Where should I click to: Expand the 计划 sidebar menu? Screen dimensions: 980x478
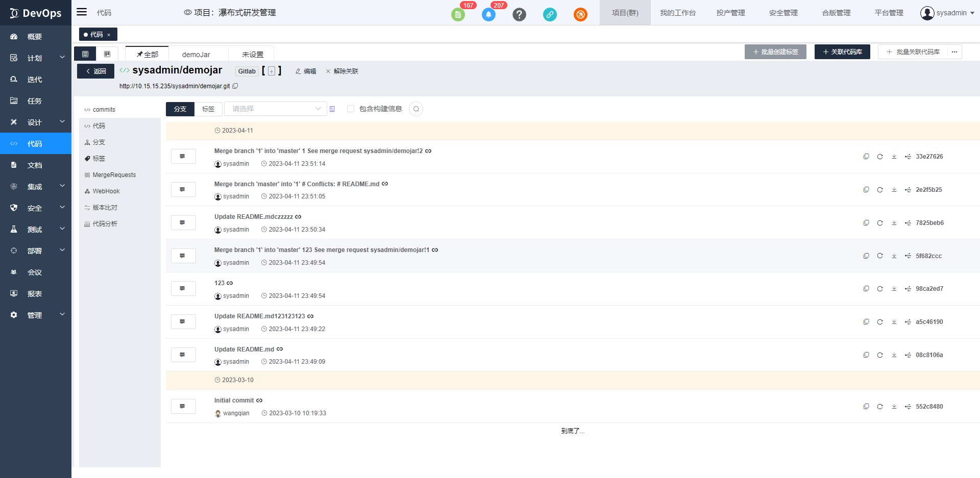coord(36,58)
